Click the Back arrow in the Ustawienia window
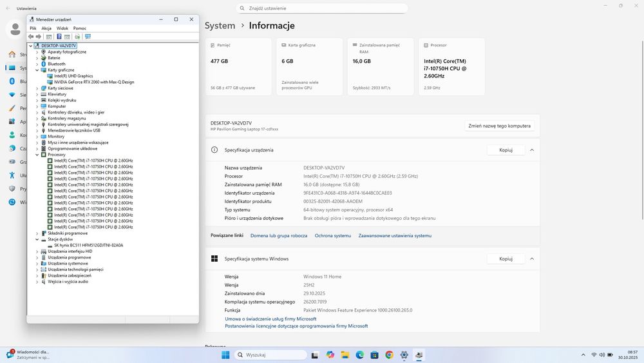The height and width of the screenshot is (363, 644). pyautogui.click(x=8, y=8)
